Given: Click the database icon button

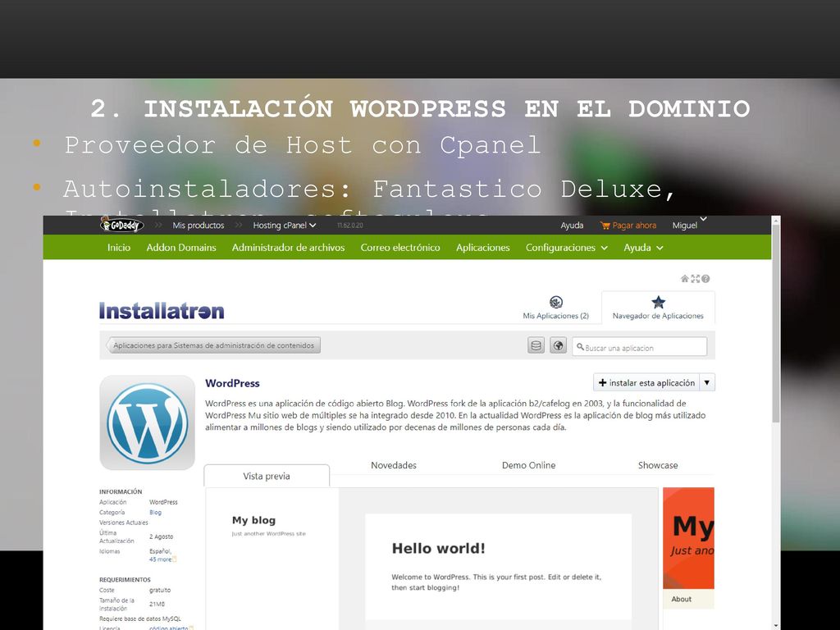Looking at the screenshot, I should point(536,345).
